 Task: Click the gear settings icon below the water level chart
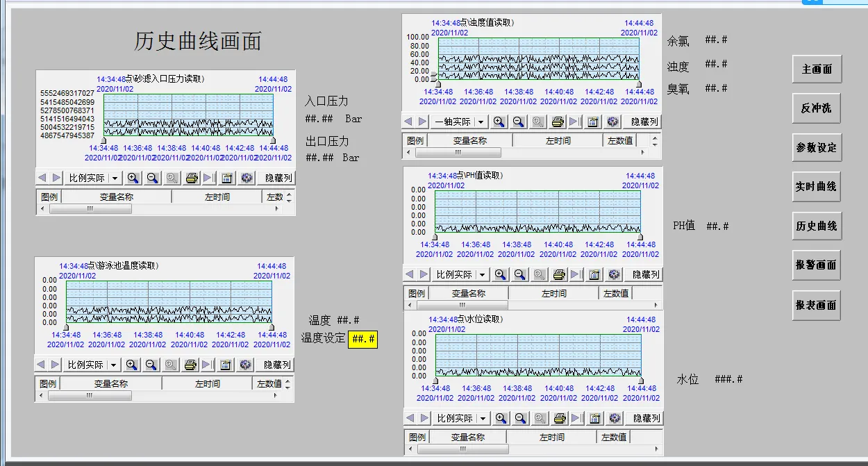click(613, 417)
